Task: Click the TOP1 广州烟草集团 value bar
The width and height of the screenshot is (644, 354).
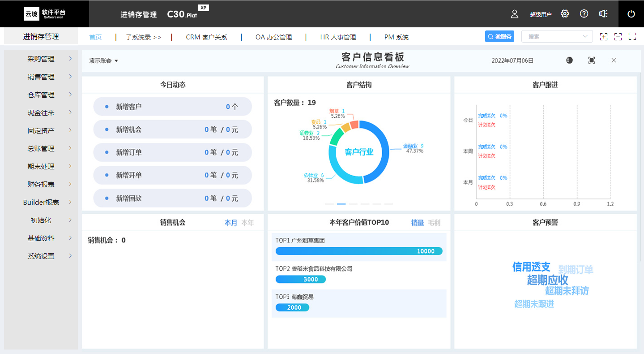Action: point(359,251)
